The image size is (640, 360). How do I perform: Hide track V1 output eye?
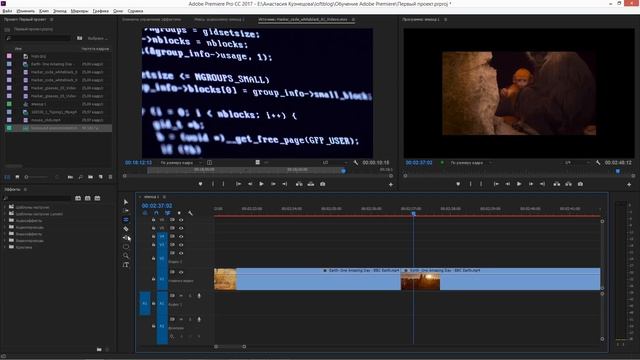(181, 272)
